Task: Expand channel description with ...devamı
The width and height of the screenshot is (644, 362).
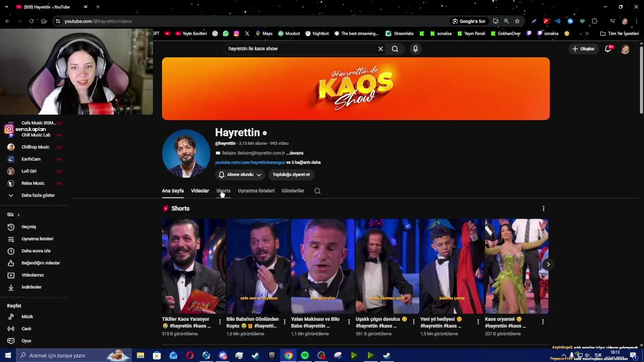Action: [x=295, y=153]
